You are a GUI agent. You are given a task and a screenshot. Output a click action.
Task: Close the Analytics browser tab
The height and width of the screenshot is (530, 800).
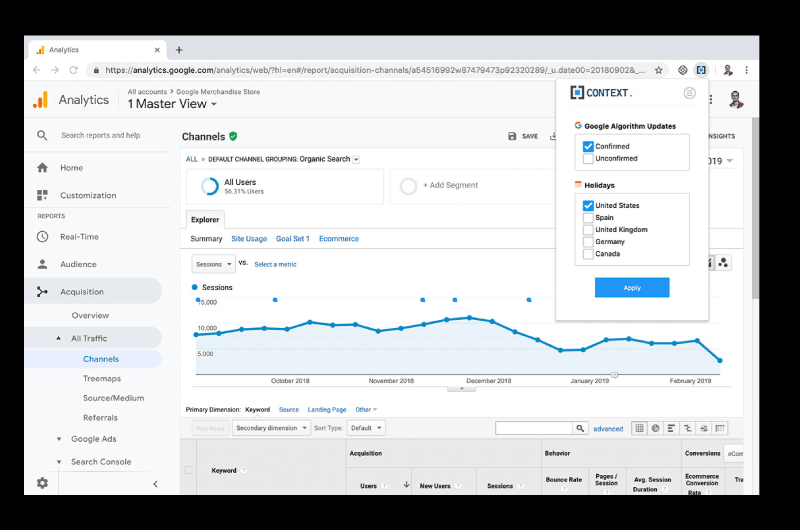pos(157,50)
